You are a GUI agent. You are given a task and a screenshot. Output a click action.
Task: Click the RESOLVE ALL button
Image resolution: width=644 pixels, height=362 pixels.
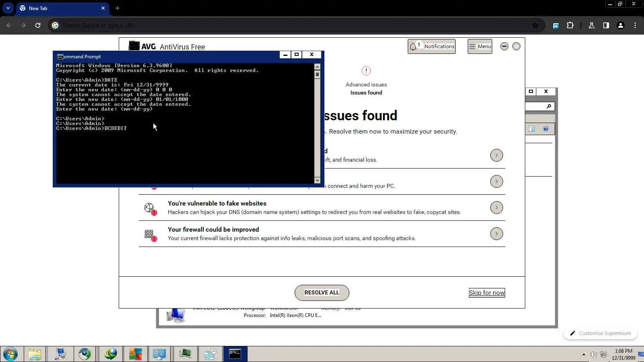click(x=322, y=292)
